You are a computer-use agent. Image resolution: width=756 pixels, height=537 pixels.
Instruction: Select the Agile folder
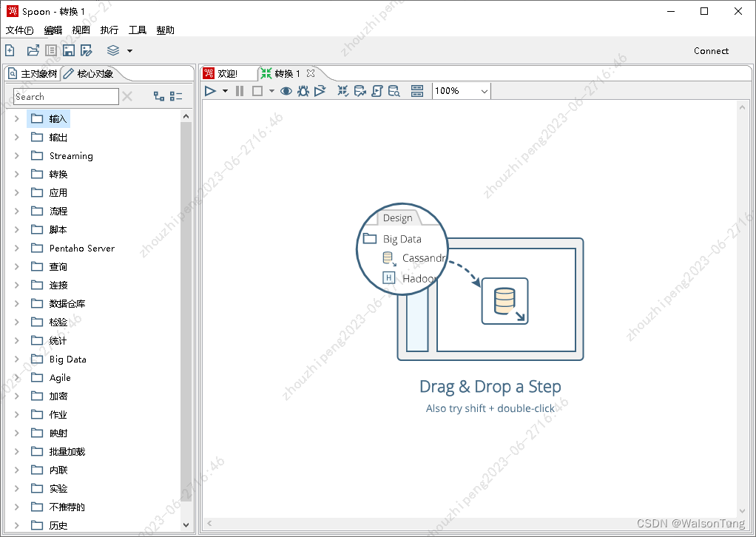point(51,377)
